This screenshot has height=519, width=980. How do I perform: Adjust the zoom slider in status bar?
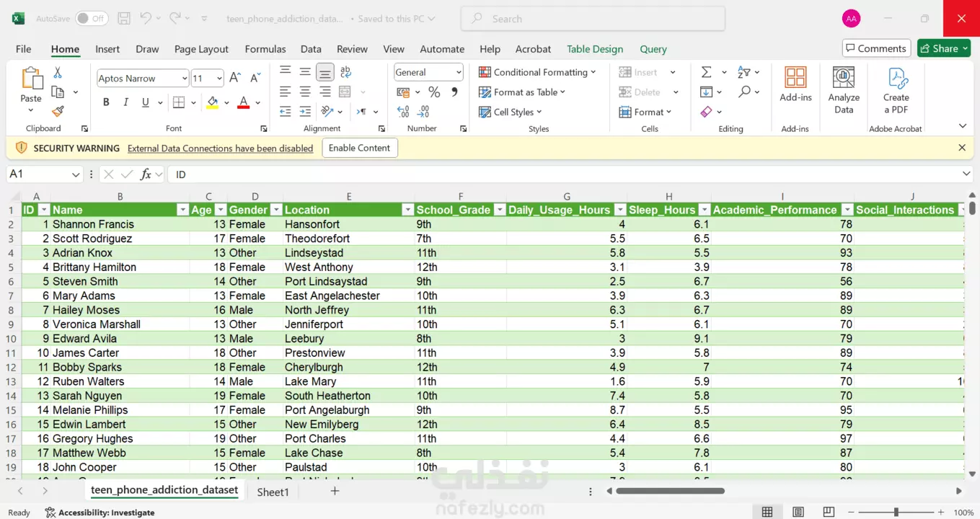click(896, 513)
